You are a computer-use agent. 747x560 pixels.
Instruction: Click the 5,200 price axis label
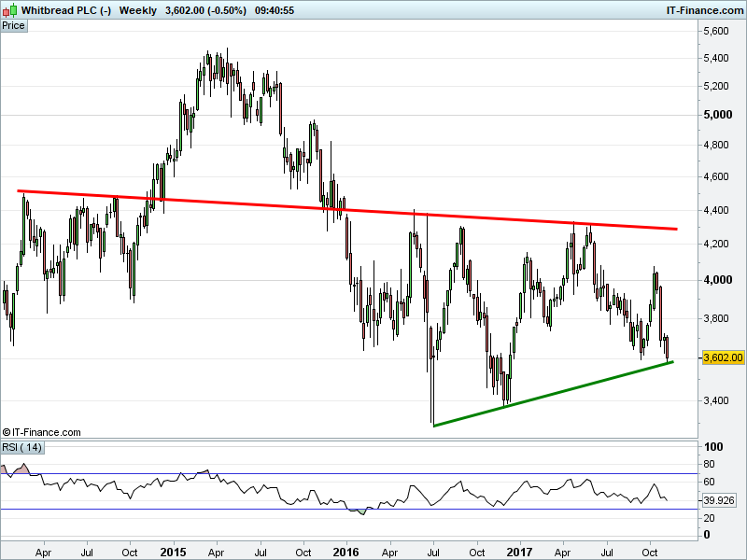click(x=715, y=86)
